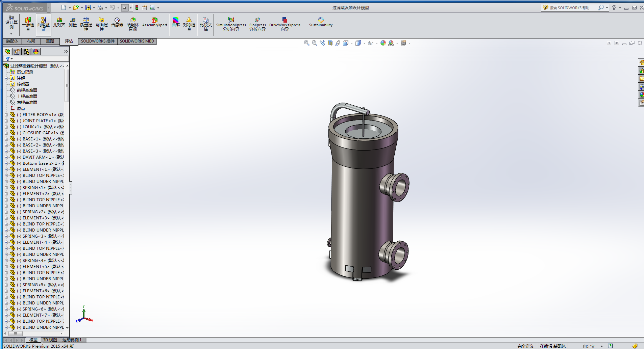Select the 装配体 (Assembly) ribbon tab

(12, 41)
